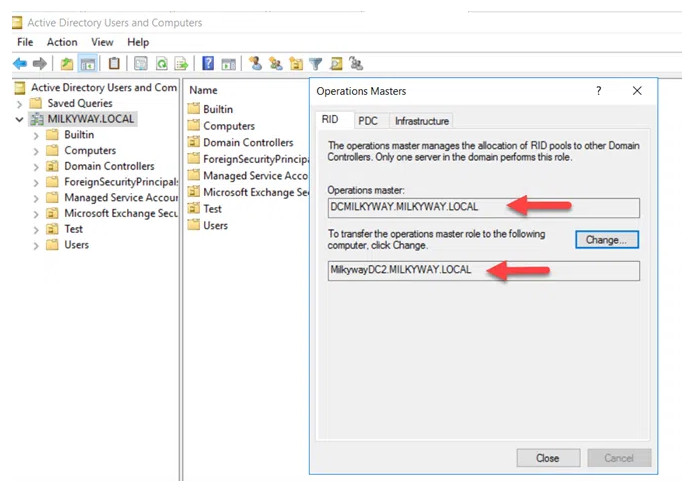Image resolution: width=693 pixels, height=489 pixels.
Task: Click the Up one level folder icon
Action: [67, 63]
